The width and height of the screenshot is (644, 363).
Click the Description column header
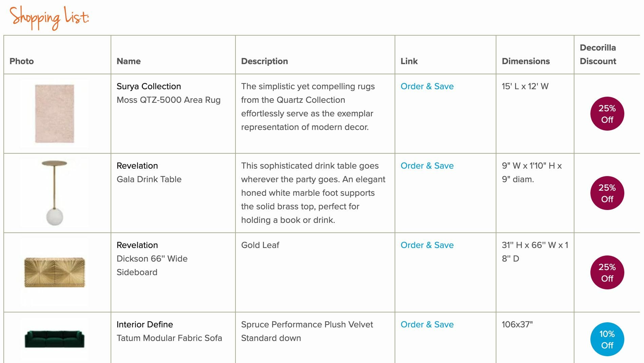(x=264, y=61)
